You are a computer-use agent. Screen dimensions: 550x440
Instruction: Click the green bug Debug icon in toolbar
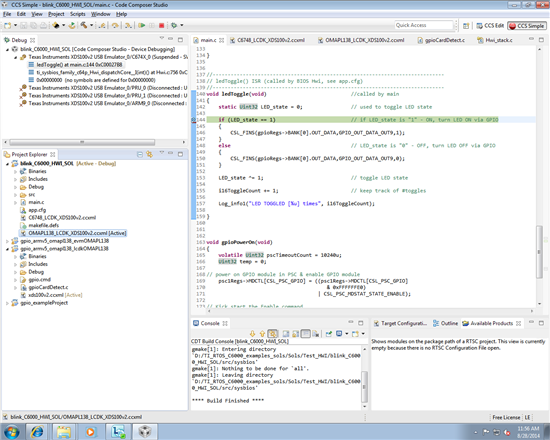pos(174,25)
